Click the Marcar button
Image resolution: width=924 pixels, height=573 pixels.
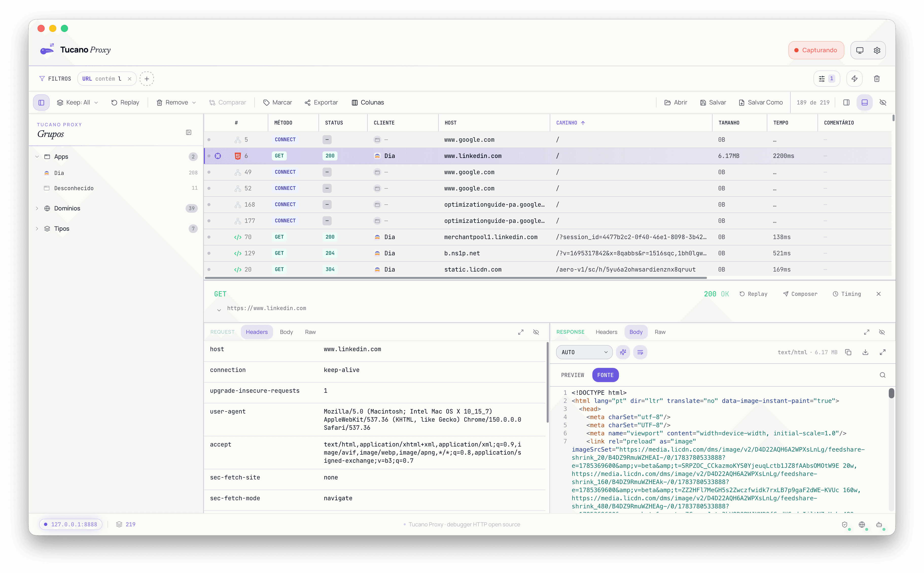277,102
